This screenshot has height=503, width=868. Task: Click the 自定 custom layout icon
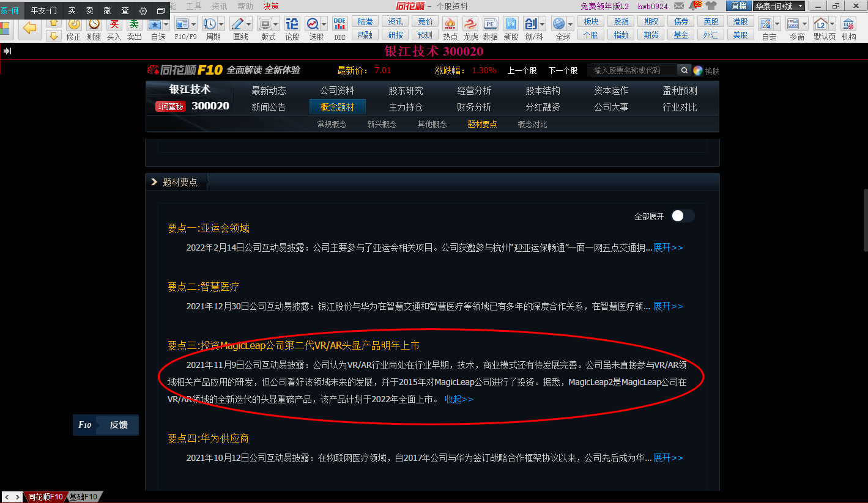765,24
